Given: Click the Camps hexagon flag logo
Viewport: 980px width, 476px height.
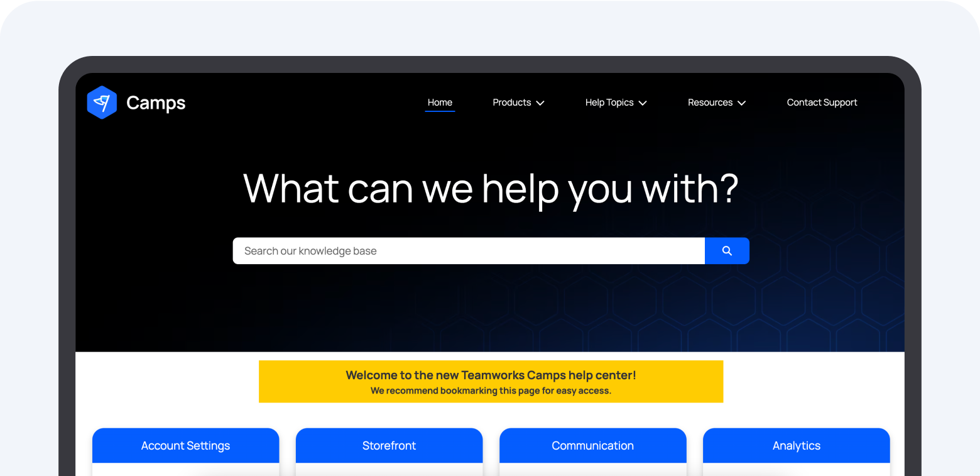Looking at the screenshot, I should 102,102.
